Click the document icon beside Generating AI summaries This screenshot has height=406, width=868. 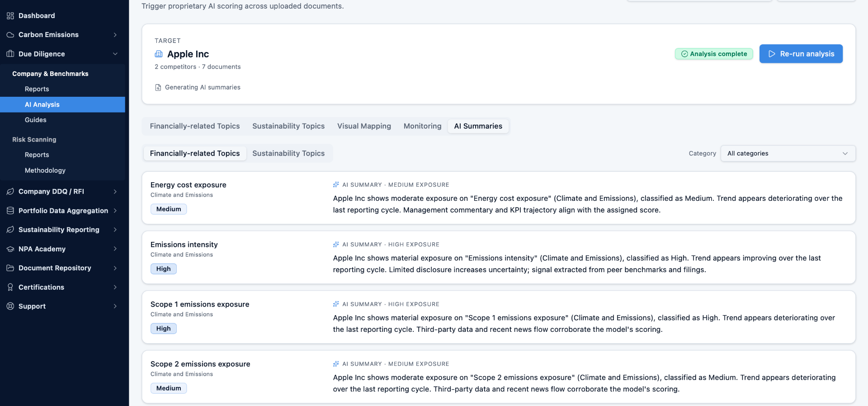coord(158,87)
